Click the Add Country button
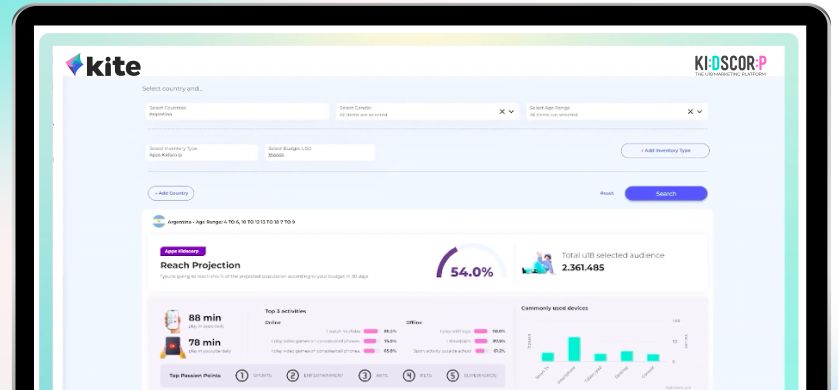 tap(171, 193)
